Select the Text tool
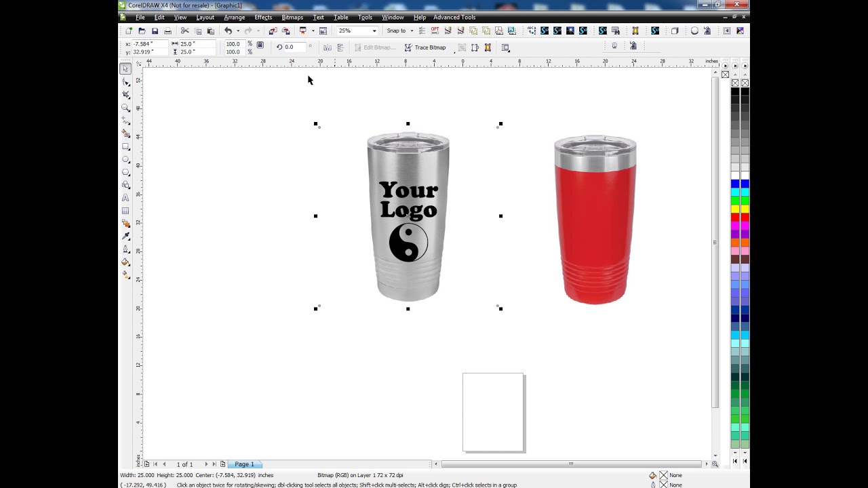Screen dimensions: 868x488 (x=125, y=197)
